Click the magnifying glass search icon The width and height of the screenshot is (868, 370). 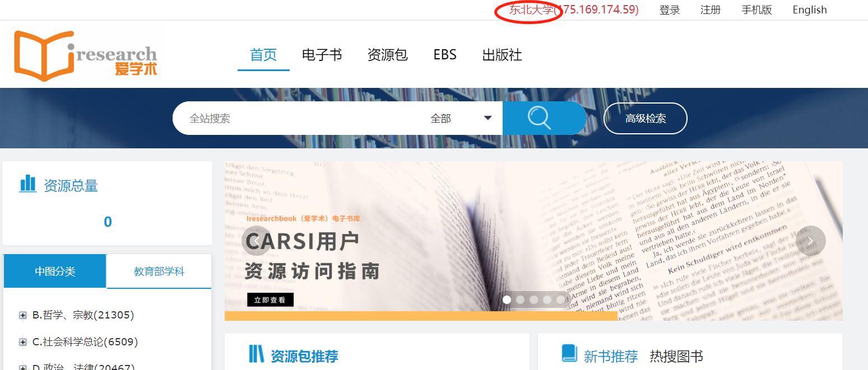tap(540, 118)
